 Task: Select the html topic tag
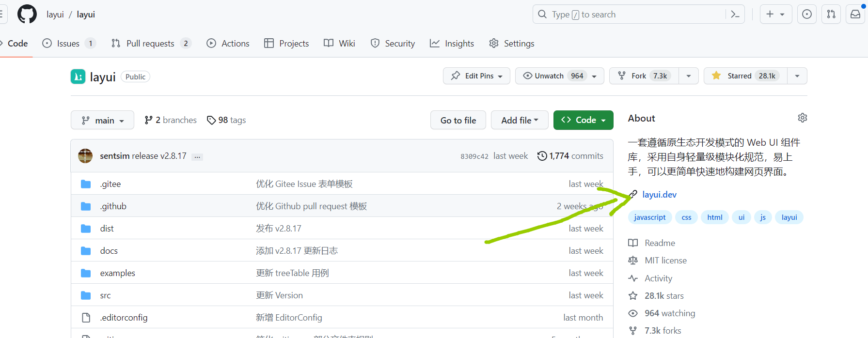[x=715, y=217]
